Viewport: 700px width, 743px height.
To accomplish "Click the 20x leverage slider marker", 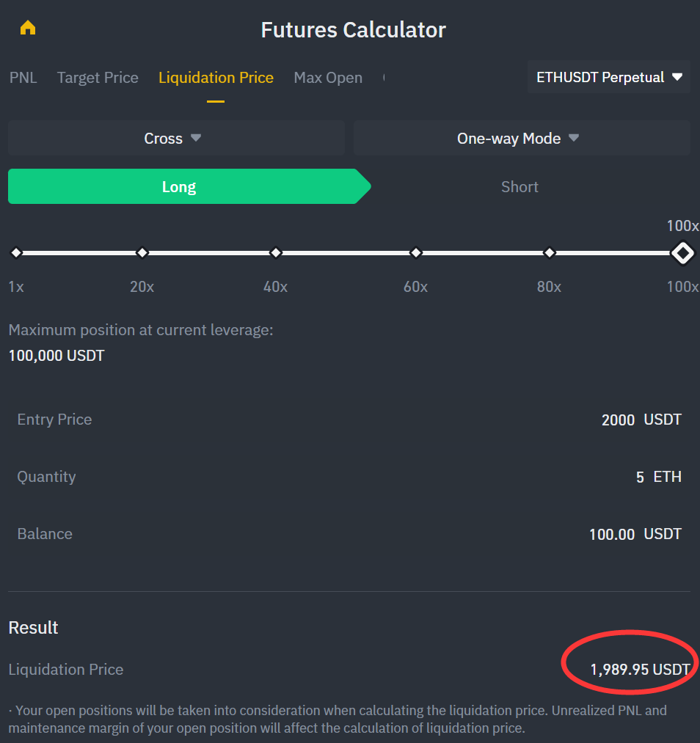I will [142, 253].
